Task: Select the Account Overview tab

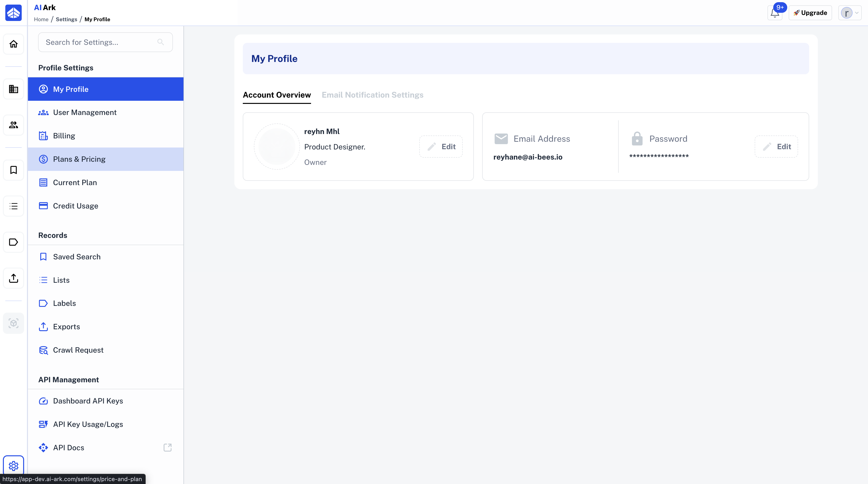Action: (x=277, y=95)
